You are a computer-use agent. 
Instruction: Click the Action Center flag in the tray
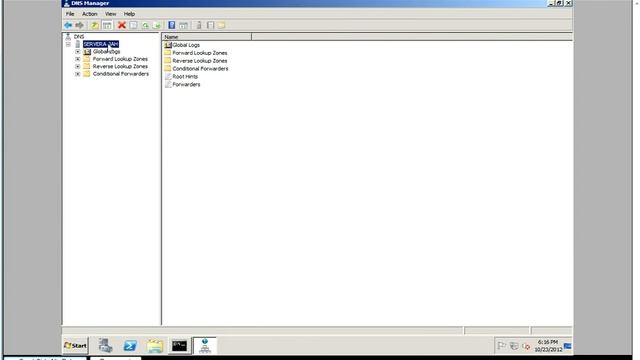pyautogui.click(x=502, y=346)
